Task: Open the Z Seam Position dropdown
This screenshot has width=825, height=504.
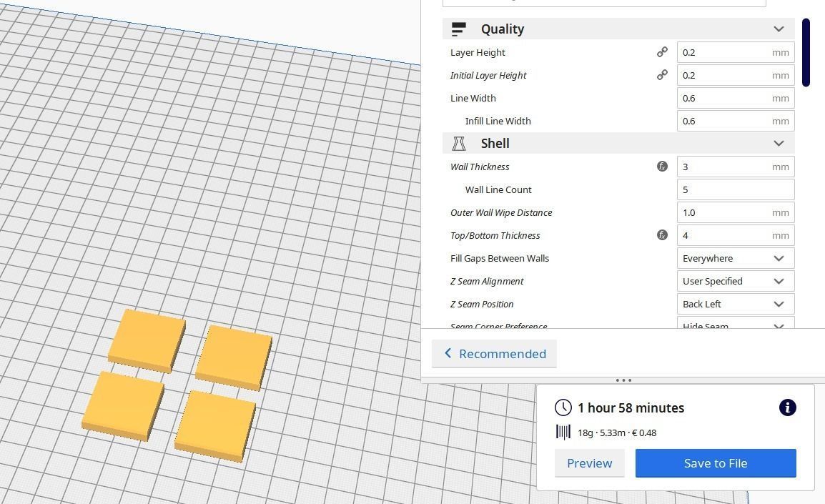Action: pos(735,304)
